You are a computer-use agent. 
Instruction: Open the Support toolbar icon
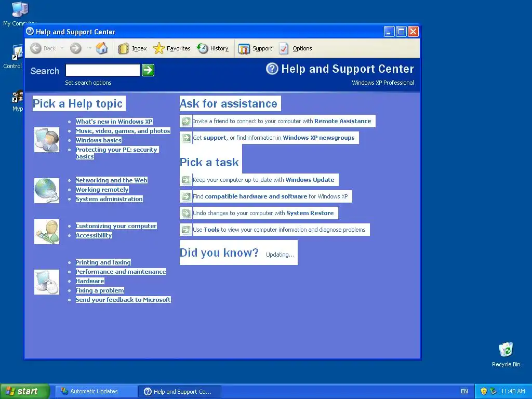244,49
